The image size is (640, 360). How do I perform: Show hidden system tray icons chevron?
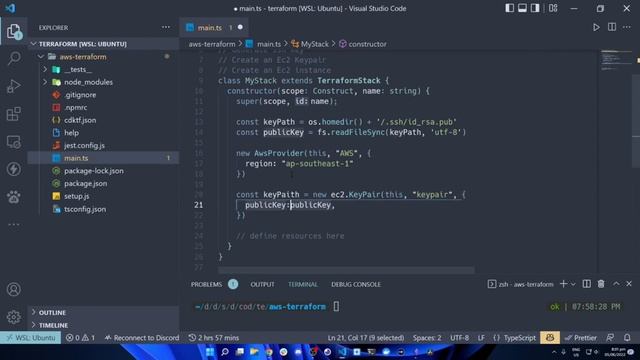[554, 352]
